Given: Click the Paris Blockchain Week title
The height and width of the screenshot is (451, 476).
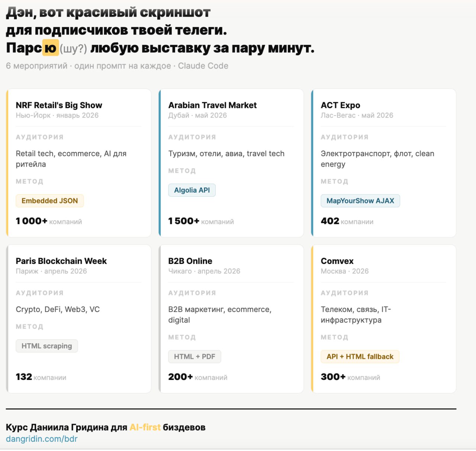Looking at the screenshot, I should point(61,261).
